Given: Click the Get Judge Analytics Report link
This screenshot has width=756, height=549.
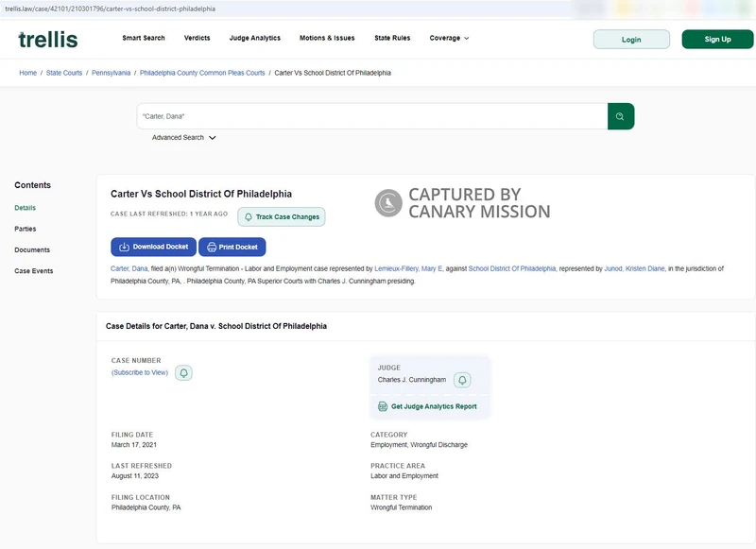Looking at the screenshot, I should click(x=427, y=406).
